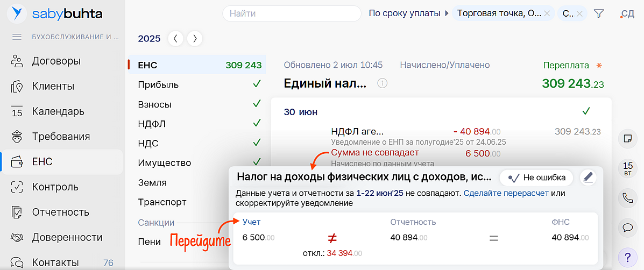This screenshot has width=644, height=270.
Task: Open the Учет link
Action: click(x=251, y=222)
